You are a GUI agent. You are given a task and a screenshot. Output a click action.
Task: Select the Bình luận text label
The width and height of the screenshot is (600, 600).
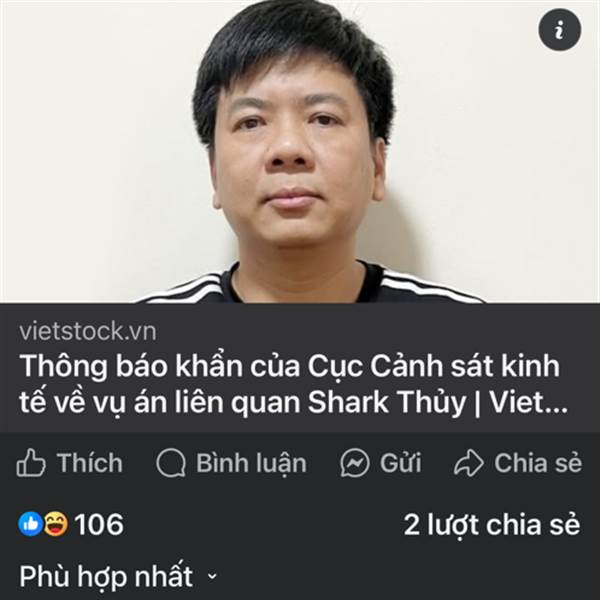pyautogui.click(x=251, y=464)
